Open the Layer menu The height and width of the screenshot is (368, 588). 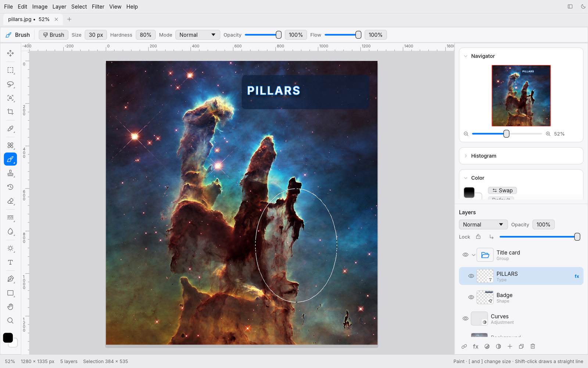[x=59, y=7]
